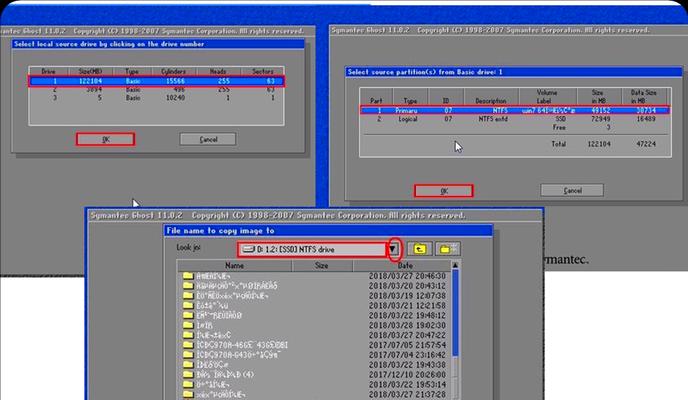Viewport: 688px width, 400px height.
Task: Click the Total size value 122104
Action: click(599, 144)
